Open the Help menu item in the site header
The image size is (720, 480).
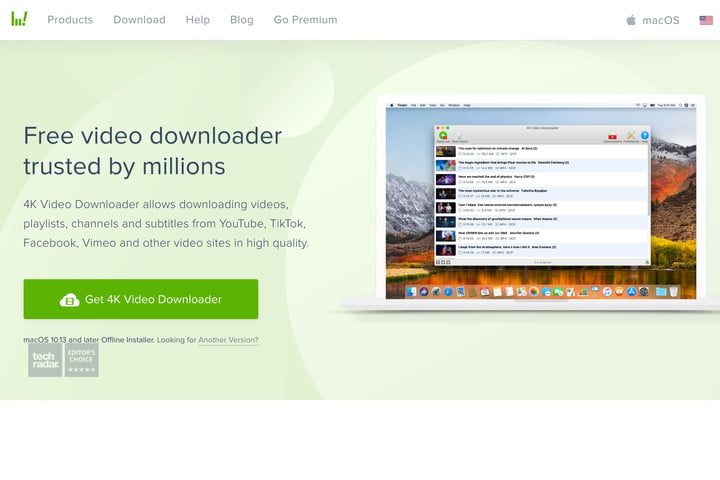tap(198, 20)
